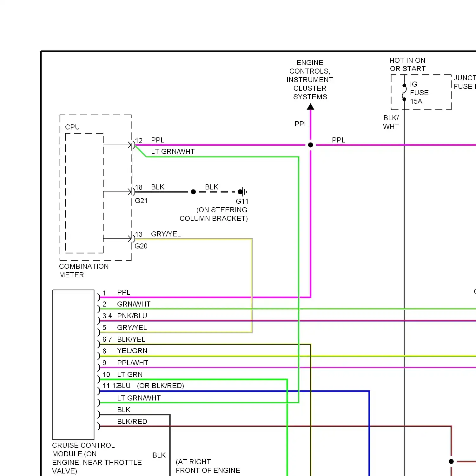The image size is (476, 476).
Task: Click pin number 10 on cruise module
Action: [106, 375]
